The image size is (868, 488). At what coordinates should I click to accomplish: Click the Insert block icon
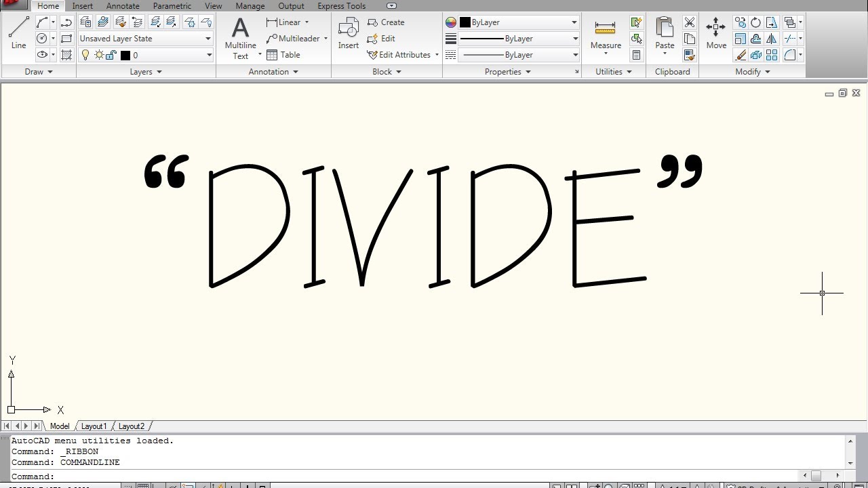point(349,33)
